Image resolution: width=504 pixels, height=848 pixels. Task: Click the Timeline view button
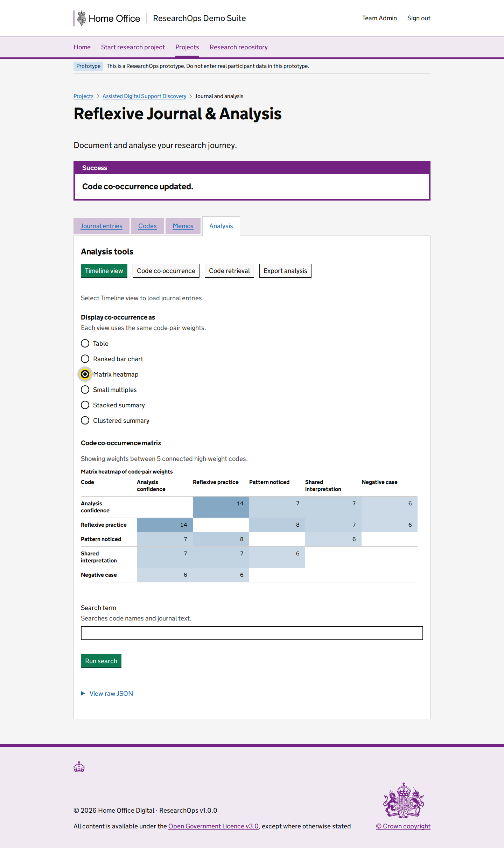pos(104,271)
